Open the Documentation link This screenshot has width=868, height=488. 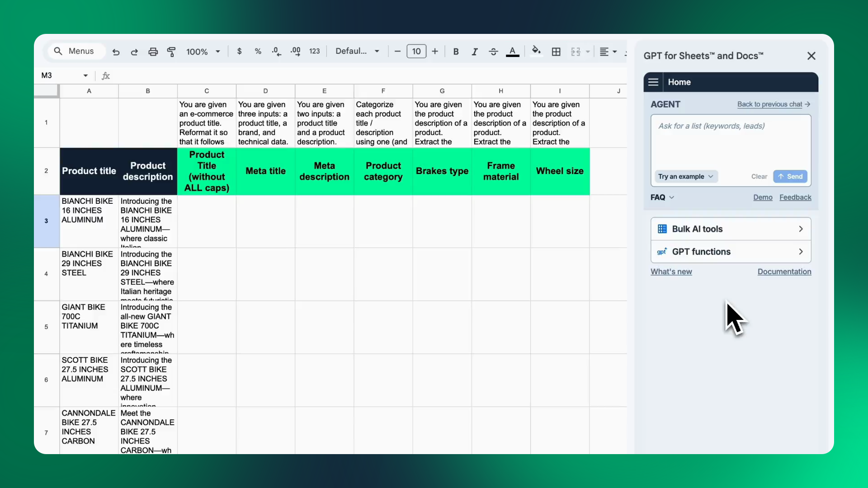coord(784,272)
